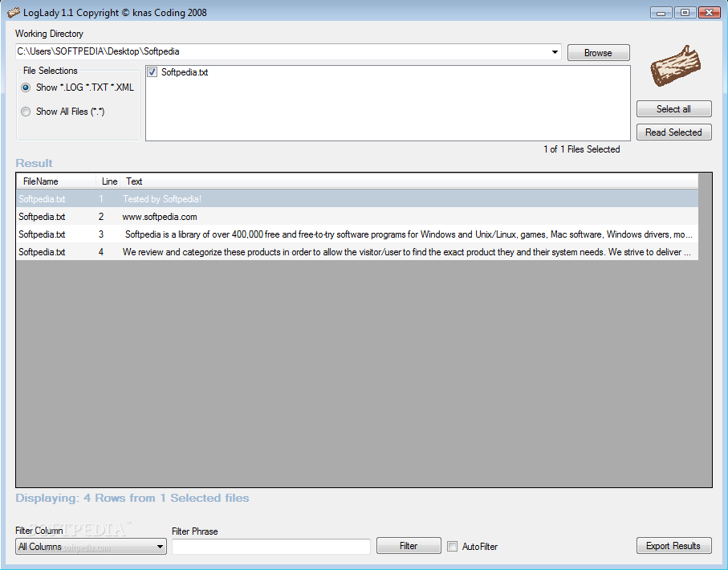Screen dimensions: 728x570
Task: Click the Export Results button
Action: tap(673, 546)
